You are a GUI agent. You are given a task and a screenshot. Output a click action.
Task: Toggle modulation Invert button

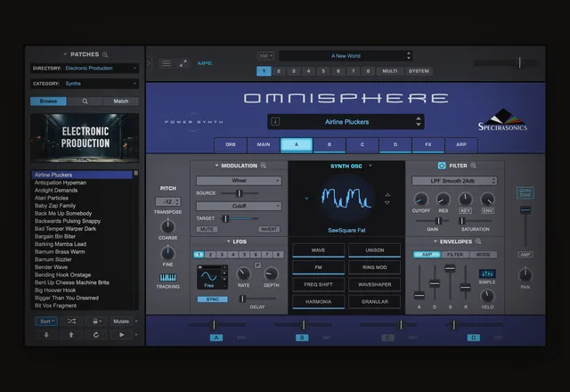(269, 229)
